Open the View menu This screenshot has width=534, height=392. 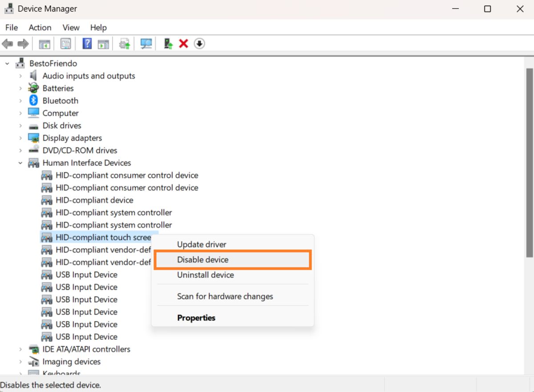click(x=70, y=28)
